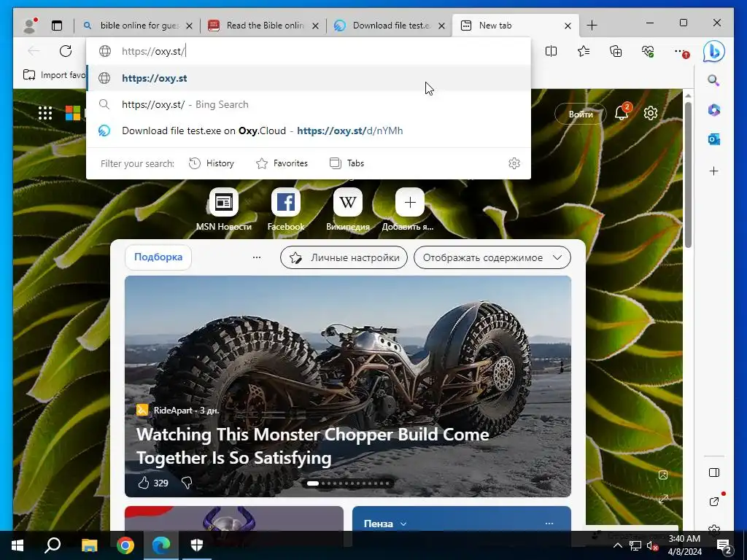Screen dimensions: 747x560
Task: Open the Monster Chopper article headline
Action: (312, 446)
